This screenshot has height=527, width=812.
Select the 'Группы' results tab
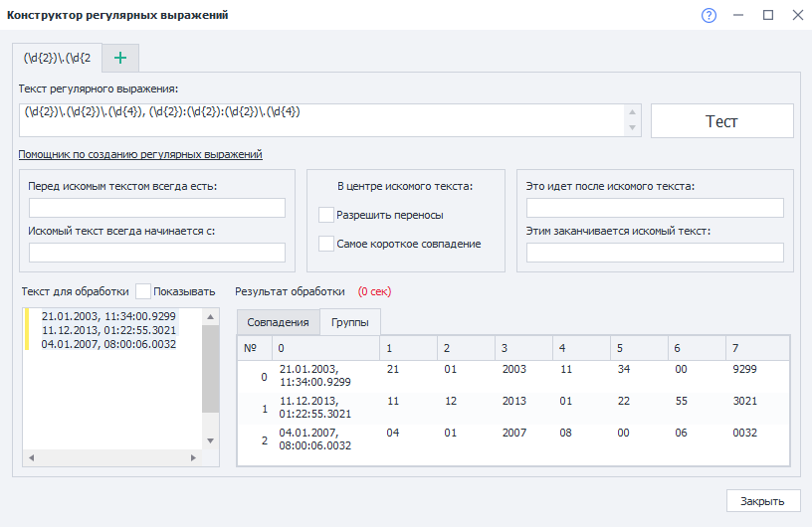pos(350,322)
